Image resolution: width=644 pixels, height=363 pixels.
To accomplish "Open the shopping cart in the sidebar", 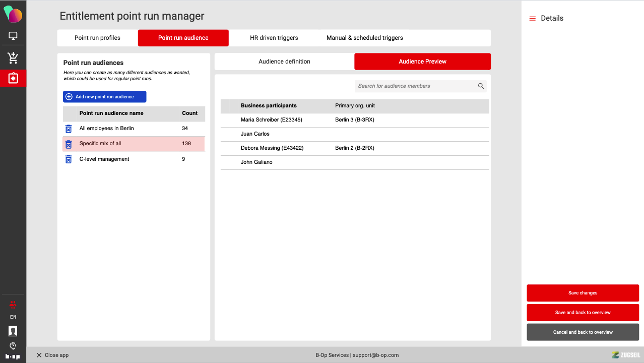I will [x=13, y=58].
